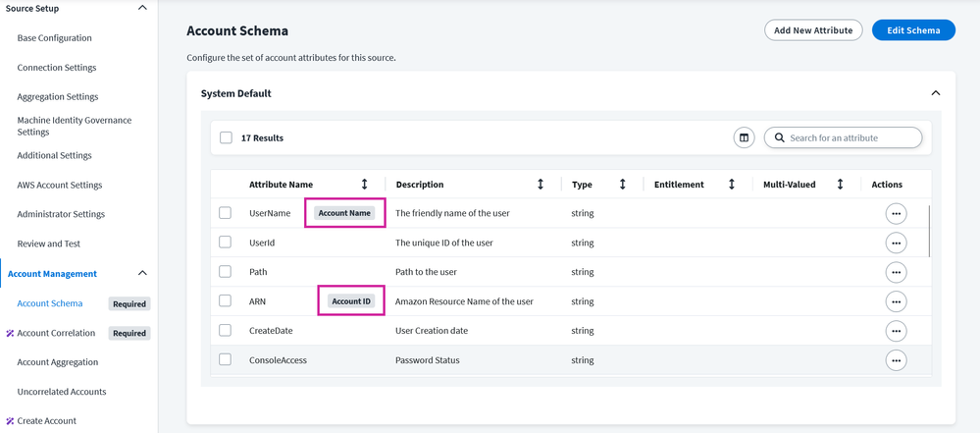Click the ConsoleAccess attribute text

[279, 360]
